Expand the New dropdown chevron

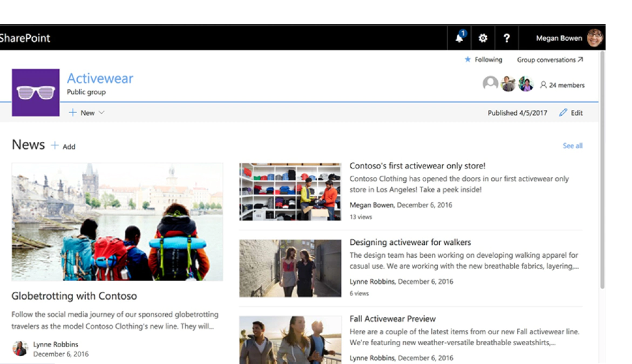tap(101, 113)
